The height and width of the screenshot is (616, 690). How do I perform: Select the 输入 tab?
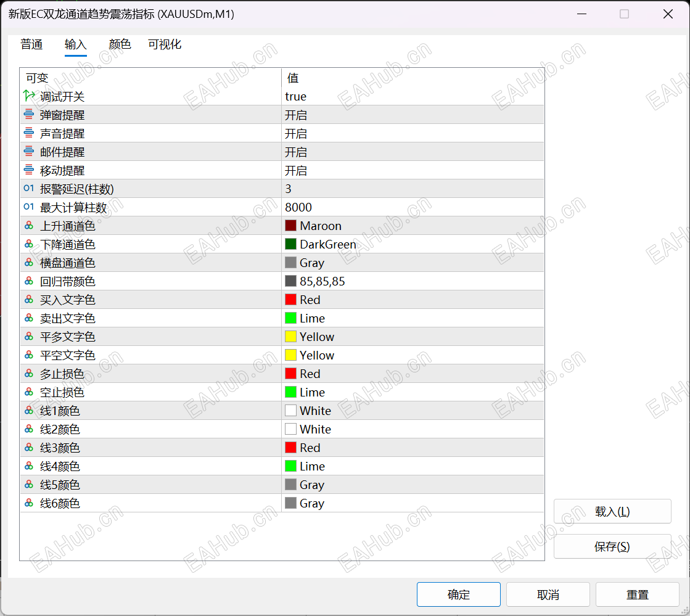(76, 44)
